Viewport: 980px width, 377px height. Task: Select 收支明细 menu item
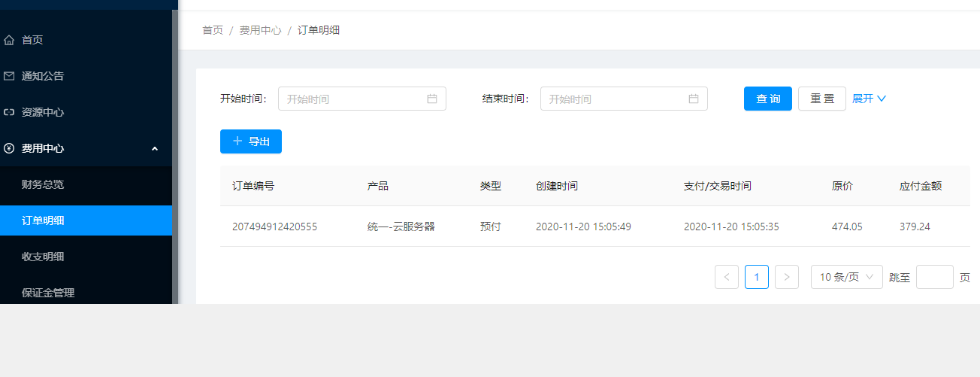43,257
